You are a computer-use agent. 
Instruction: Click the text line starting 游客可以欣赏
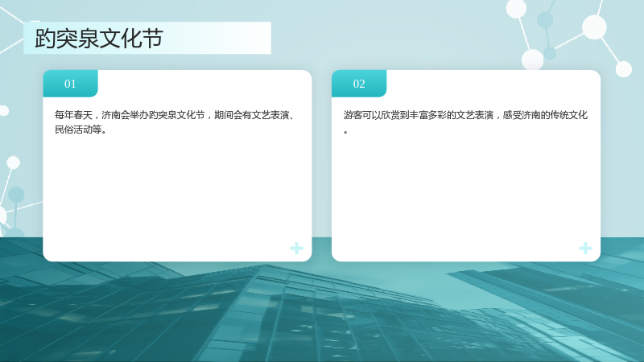(x=465, y=115)
